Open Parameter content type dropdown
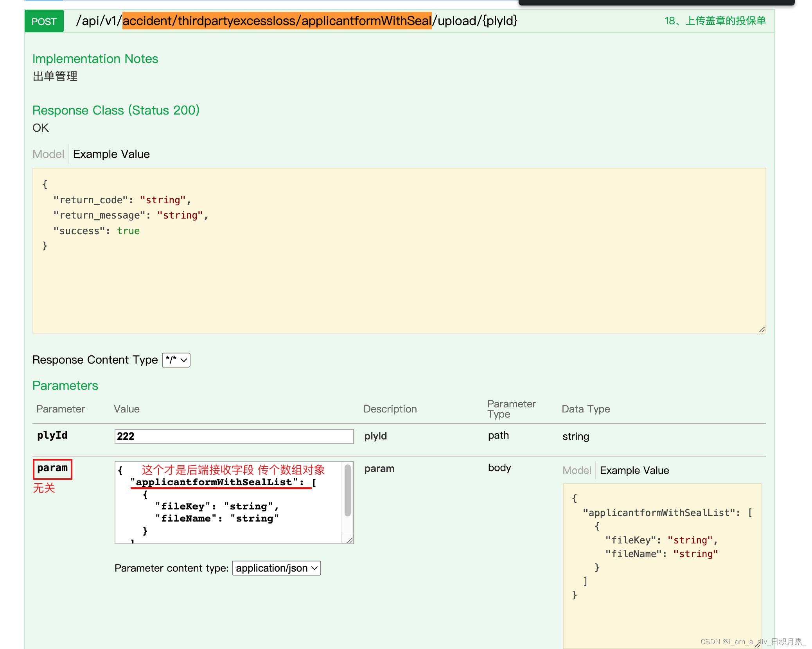Image resolution: width=812 pixels, height=649 pixels. [277, 568]
